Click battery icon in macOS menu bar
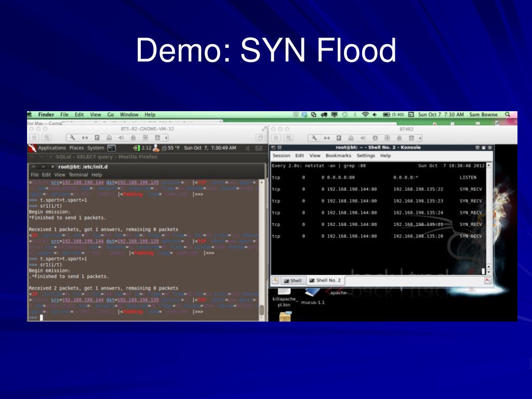The image size is (532, 399). [x=387, y=115]
